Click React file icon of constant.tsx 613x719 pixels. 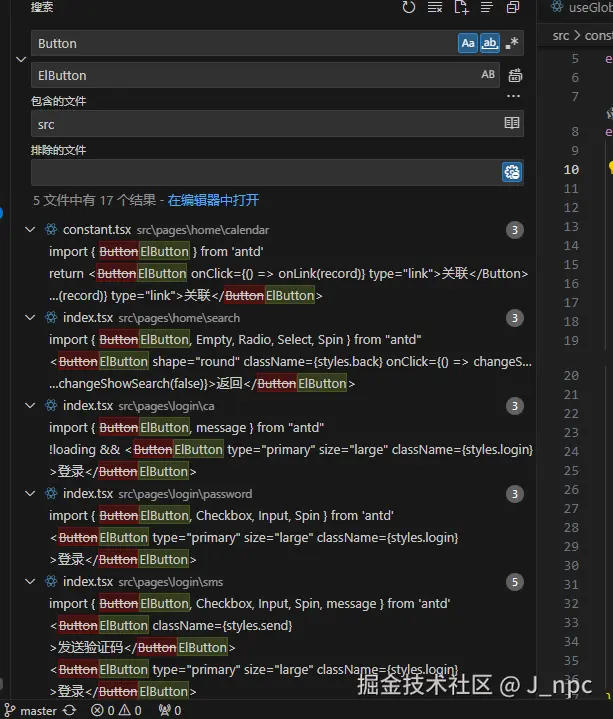(x=51, y=230)
